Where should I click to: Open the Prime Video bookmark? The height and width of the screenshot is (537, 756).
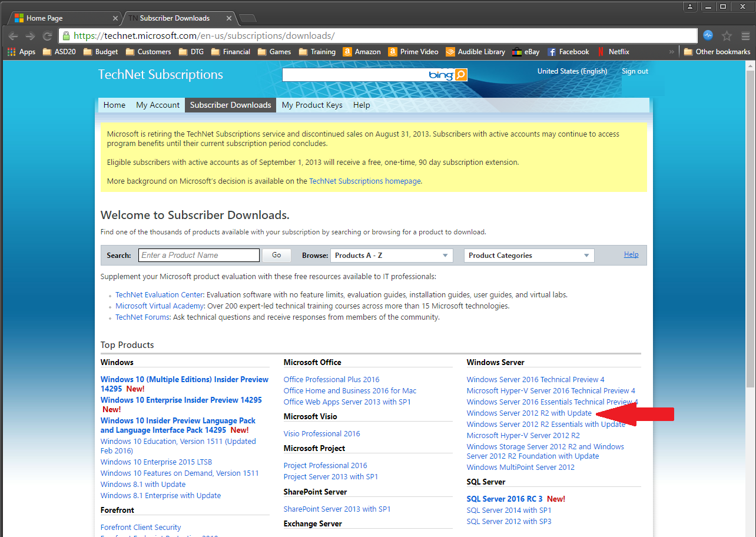[413, 52]
